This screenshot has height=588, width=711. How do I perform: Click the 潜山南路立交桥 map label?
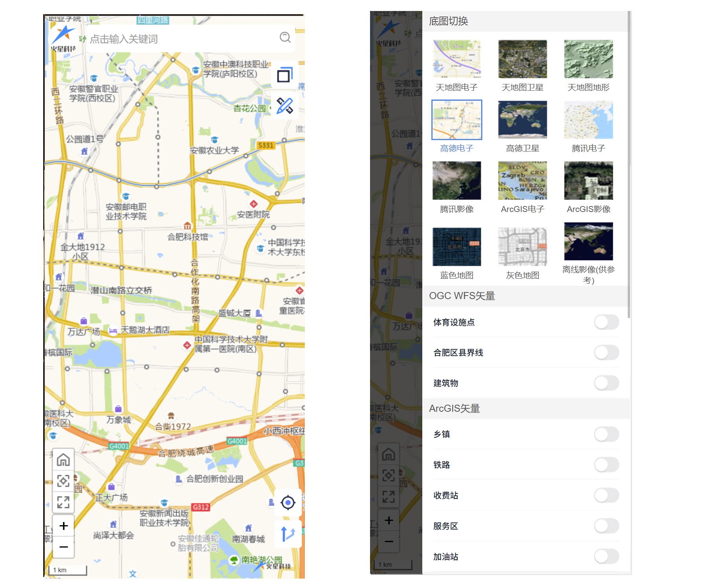121,290
